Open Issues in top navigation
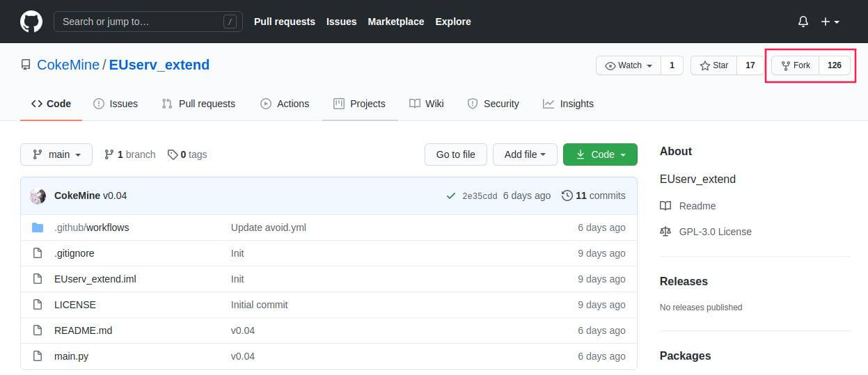868x375 pixels. click(x=341, y=22)
